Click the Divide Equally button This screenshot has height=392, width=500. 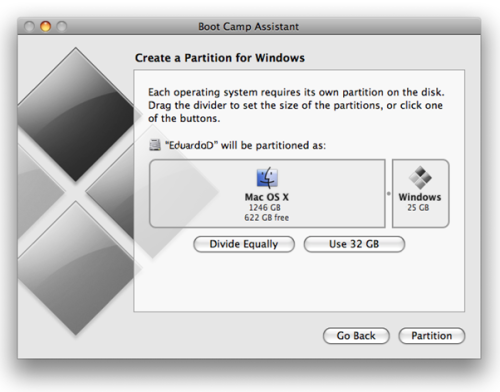tap(244, 244)
